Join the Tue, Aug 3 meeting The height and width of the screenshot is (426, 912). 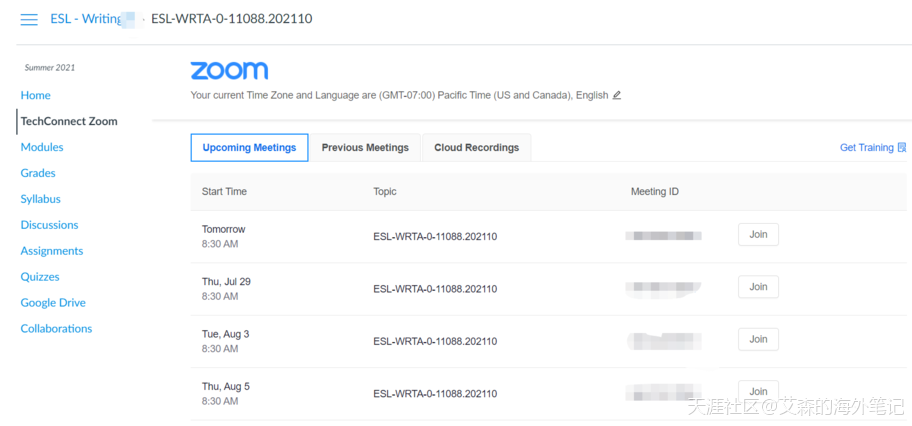point(758,339)
